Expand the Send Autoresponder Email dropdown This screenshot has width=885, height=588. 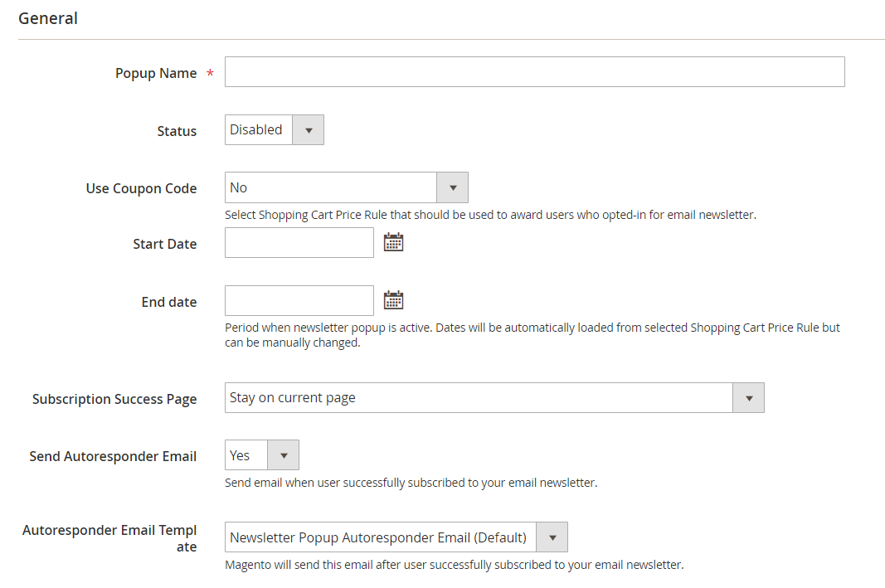261,455
